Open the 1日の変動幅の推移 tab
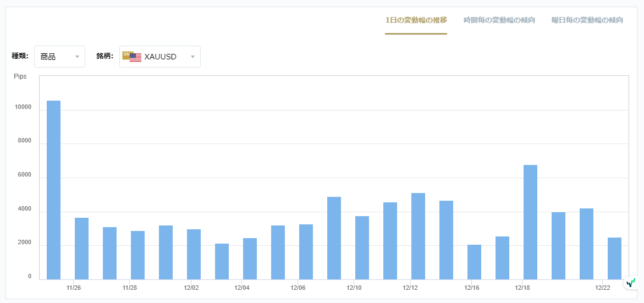Screen dimensions: 644x303 click(x=416, y=20)
